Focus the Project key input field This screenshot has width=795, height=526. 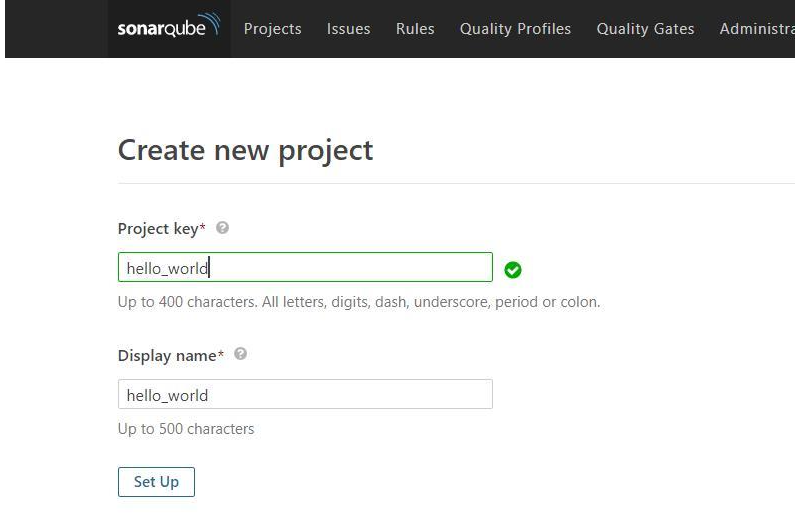(305, 267)
